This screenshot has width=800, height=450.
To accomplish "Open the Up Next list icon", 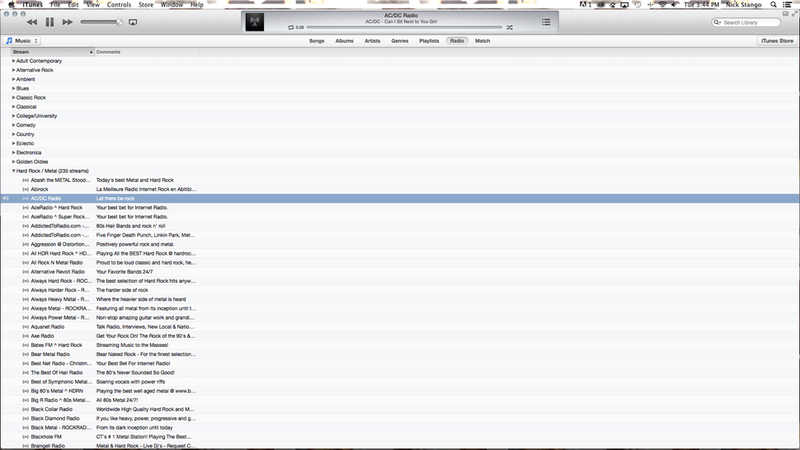I will point(546,22).
